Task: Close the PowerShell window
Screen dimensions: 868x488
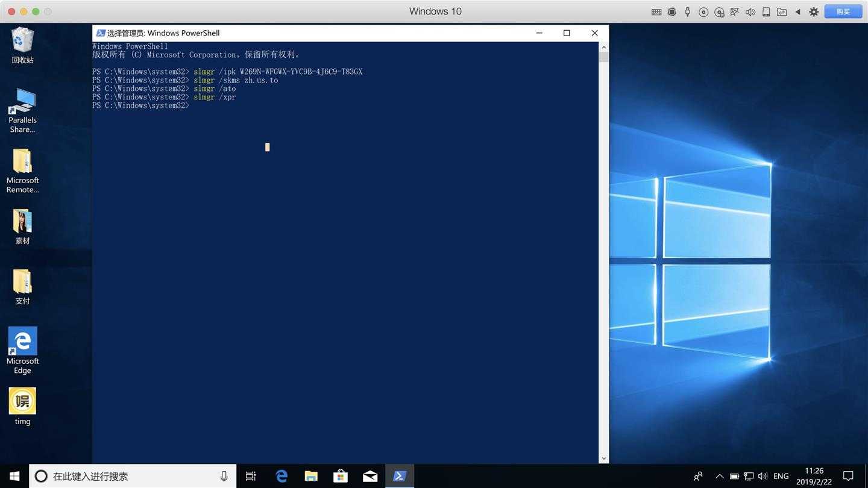Action: 594,33
